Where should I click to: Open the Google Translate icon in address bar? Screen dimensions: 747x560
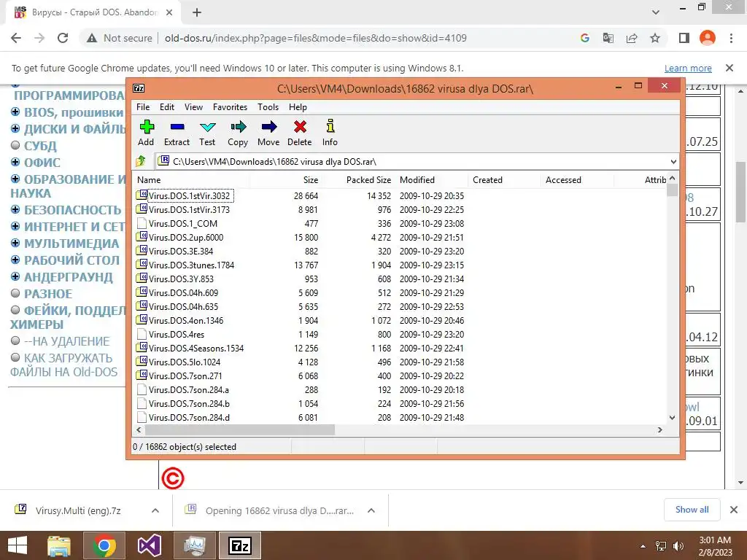(608, 38)
